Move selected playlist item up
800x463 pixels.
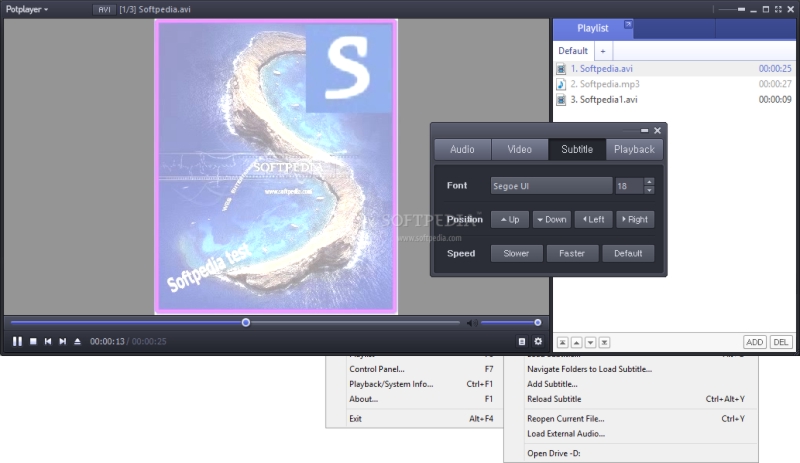pyautogui.click(x=577, y=343)
